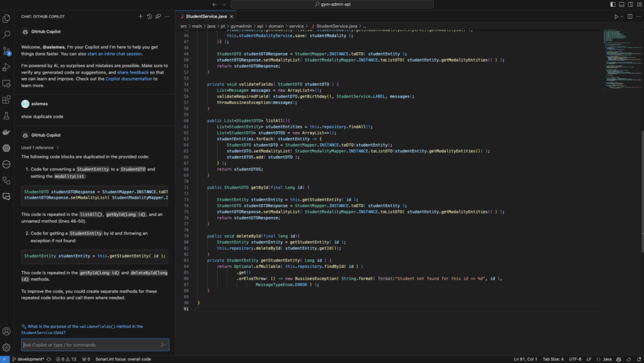The height and width of the screenshot is (363, 644).
Task: Open the StudentService.java breadcrumb item
Action: pyautogui.click(x=336, y=26)
